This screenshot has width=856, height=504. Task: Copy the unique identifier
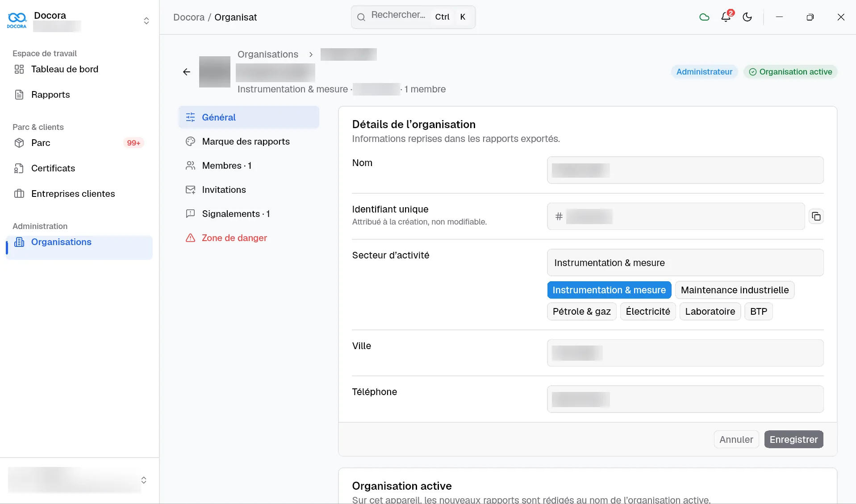(x=816, y=217)
